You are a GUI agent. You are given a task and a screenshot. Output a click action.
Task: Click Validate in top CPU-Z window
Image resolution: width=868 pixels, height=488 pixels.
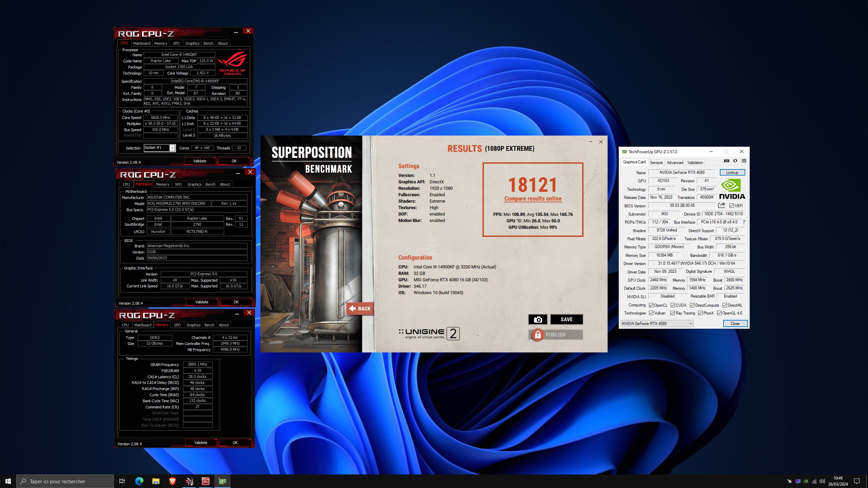coord(200,161)
